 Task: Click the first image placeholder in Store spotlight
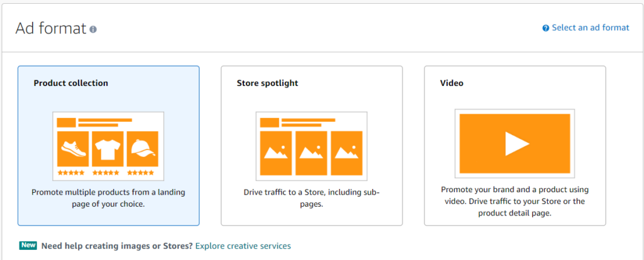point(276,153)
